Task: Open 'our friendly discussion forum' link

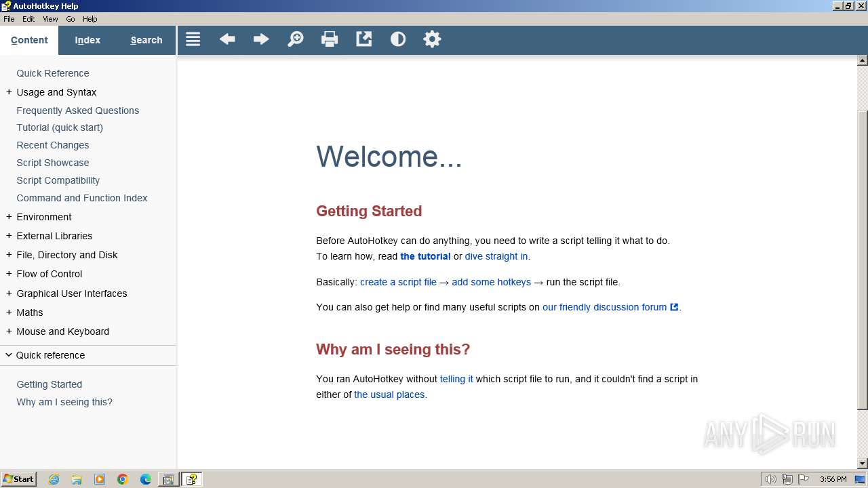Action: click(610, 307)
